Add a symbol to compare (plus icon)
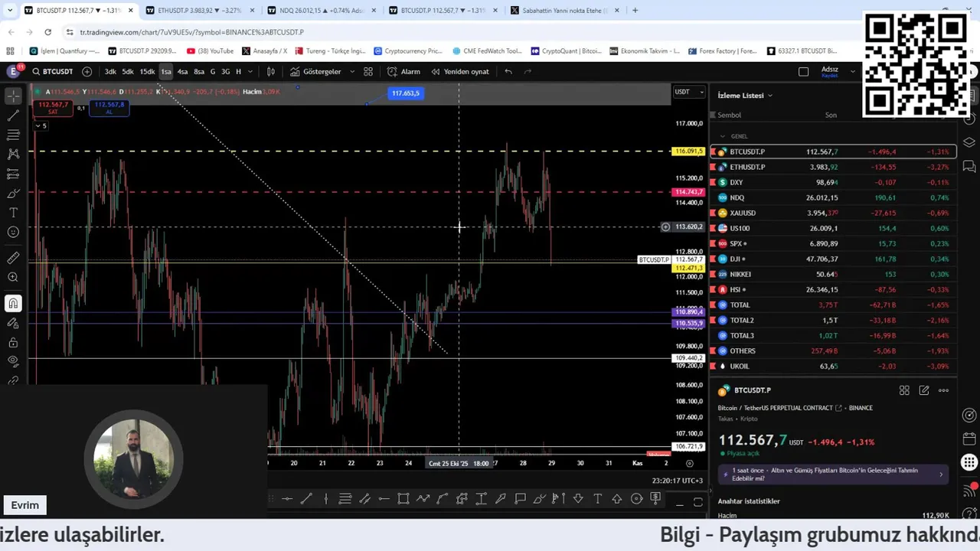Image resolution: width=980 pixels, height=551 pixels. coord(87,71)
